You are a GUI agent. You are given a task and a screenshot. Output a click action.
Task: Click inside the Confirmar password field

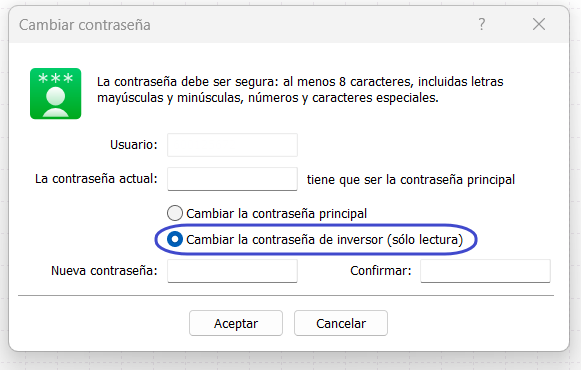(485, 271)
